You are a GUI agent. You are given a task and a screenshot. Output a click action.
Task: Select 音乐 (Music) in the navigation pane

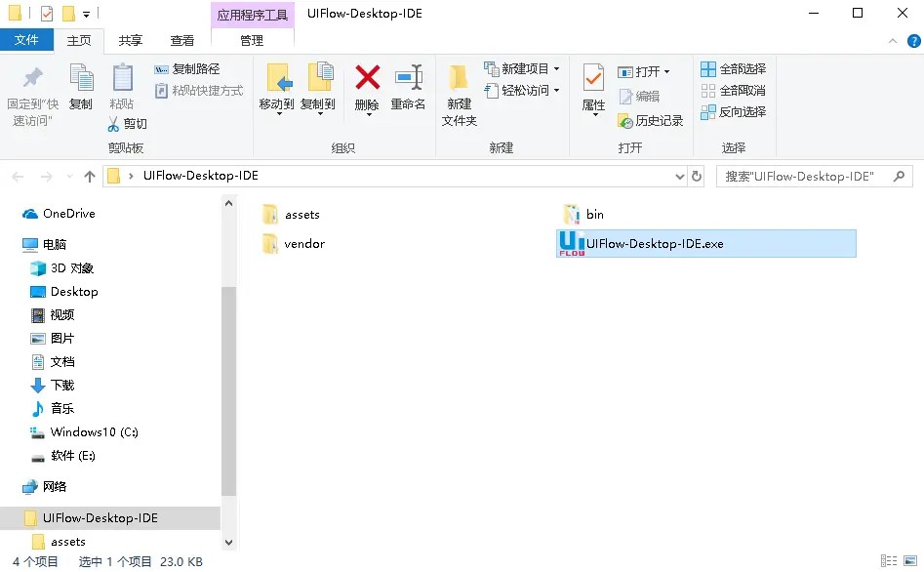(x=53, y=408)
